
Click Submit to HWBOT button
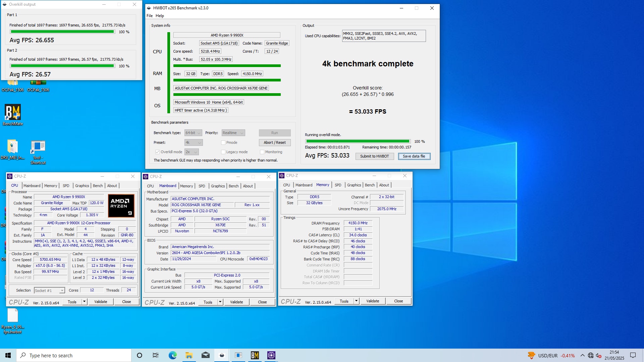375,156
